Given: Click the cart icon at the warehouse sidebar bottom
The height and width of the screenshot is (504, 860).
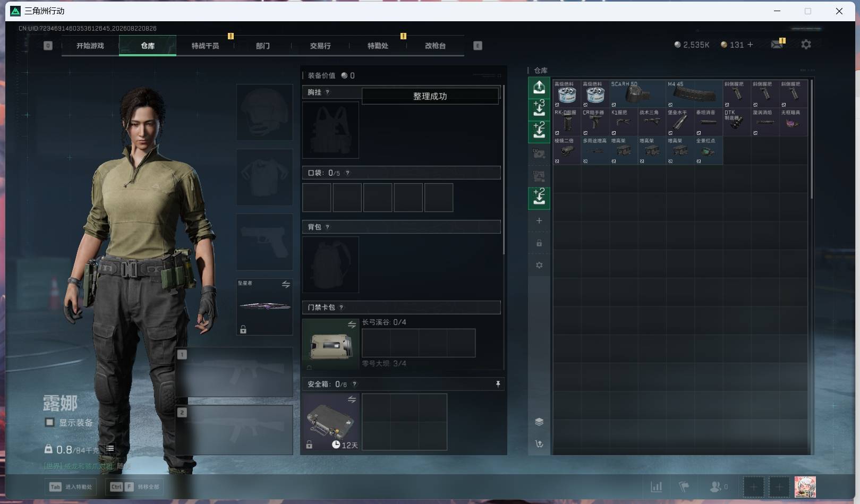Looking at the screenshot, I should click(539, 444).
